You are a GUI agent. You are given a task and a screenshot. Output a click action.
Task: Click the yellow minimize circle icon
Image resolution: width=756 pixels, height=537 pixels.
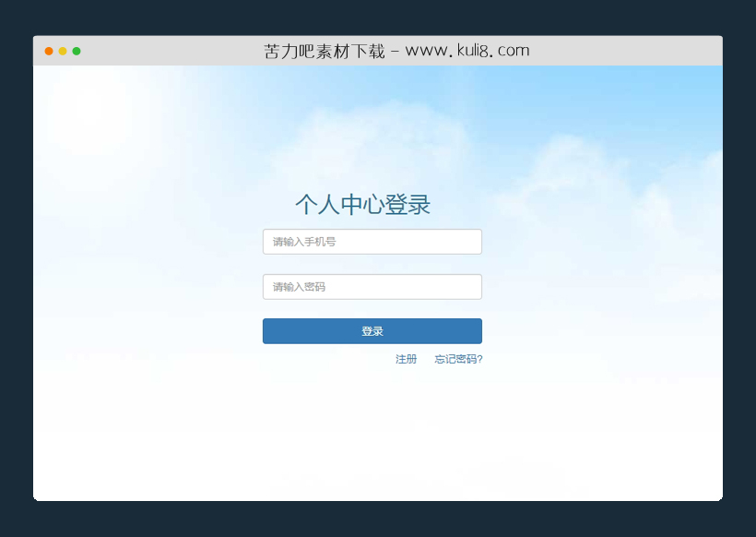(x=62, y=51)
